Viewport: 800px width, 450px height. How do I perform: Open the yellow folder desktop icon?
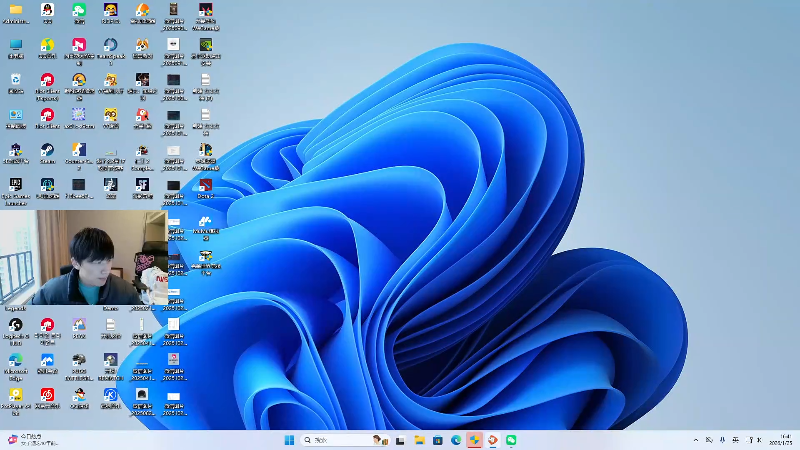pyautogui.click(x=15, y=10)
